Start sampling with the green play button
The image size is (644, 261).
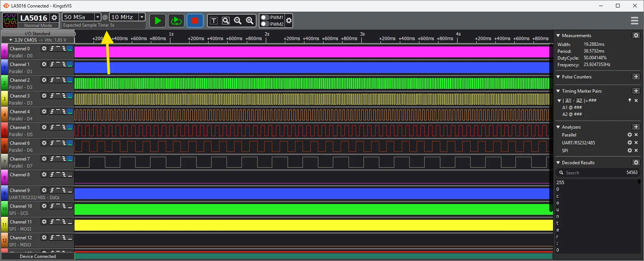pyautogui.click(x=158, y=21)
